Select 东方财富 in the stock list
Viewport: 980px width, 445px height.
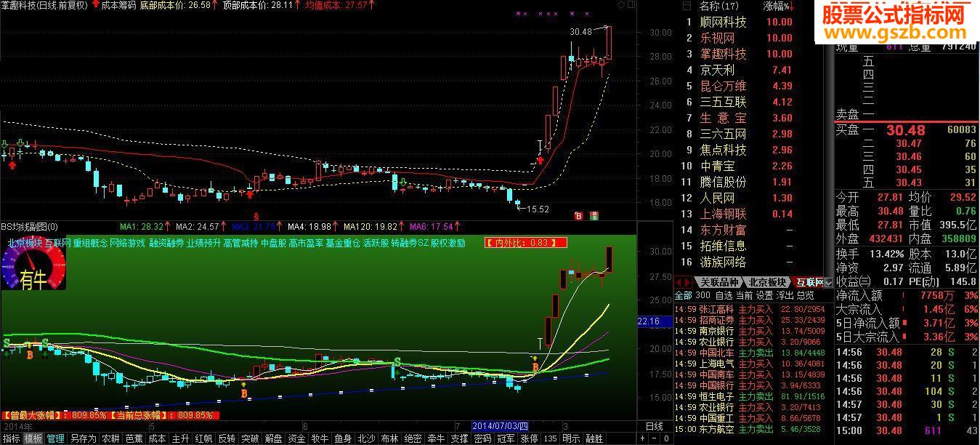point(723,230)
